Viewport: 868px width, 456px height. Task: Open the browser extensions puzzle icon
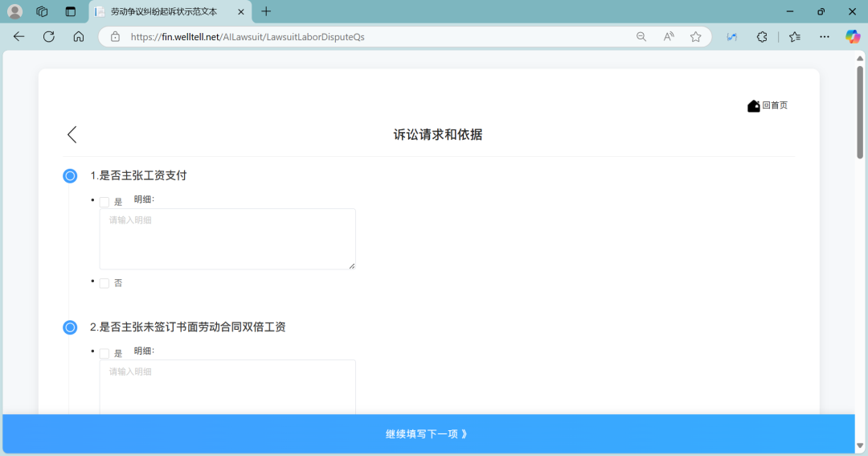(762, 36)
